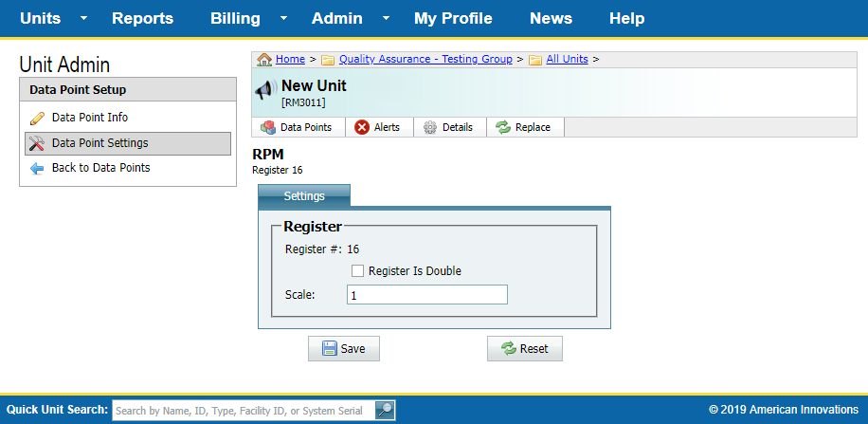This screenshot has width=868, height=424.
Task: Click the floppy disk Save icon
Action: (x=330, y=349)
